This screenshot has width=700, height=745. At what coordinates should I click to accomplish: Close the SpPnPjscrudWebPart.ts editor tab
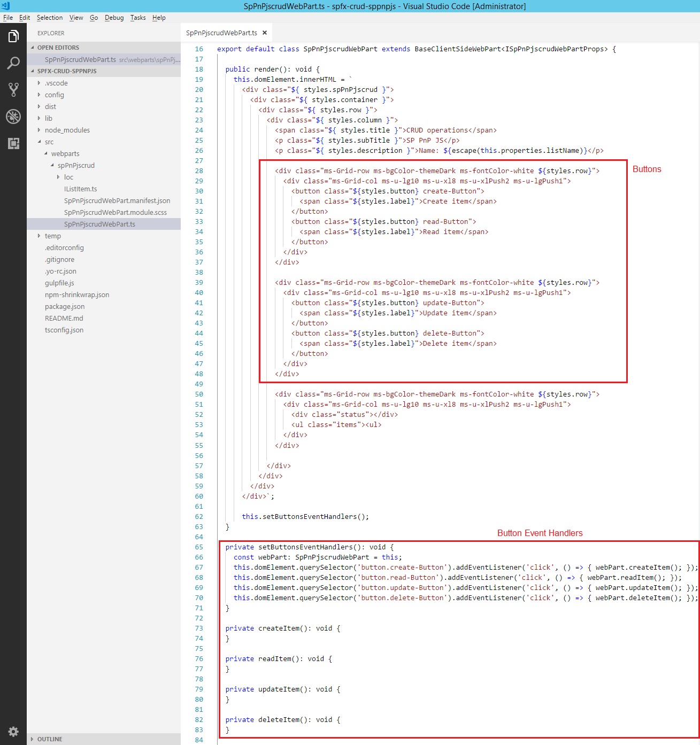point(265,33)
